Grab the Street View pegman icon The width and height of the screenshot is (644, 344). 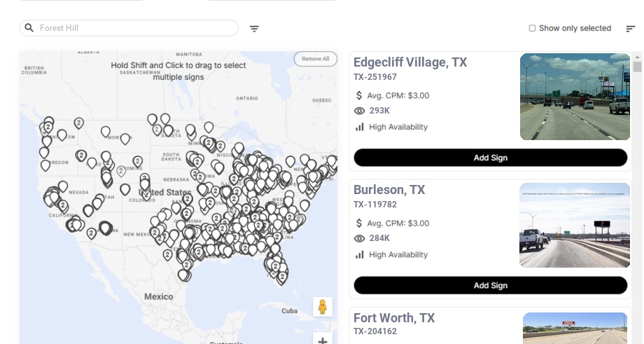322,307
